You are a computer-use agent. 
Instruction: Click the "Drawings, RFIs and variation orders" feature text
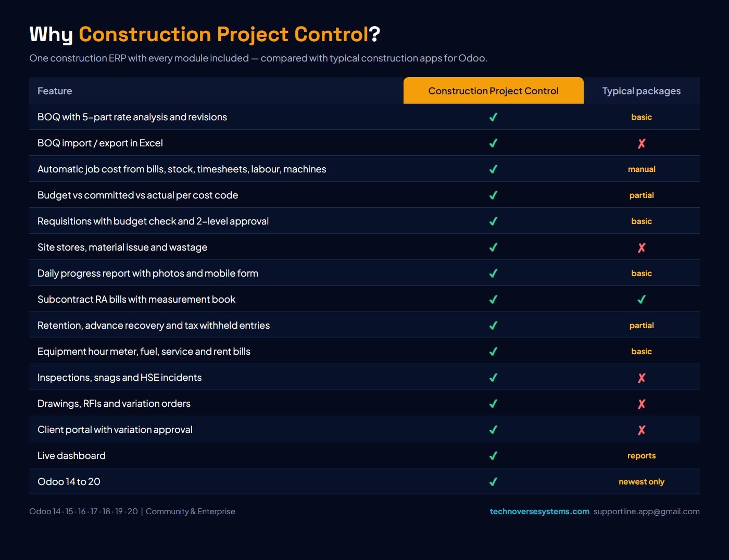click(114, 404)
